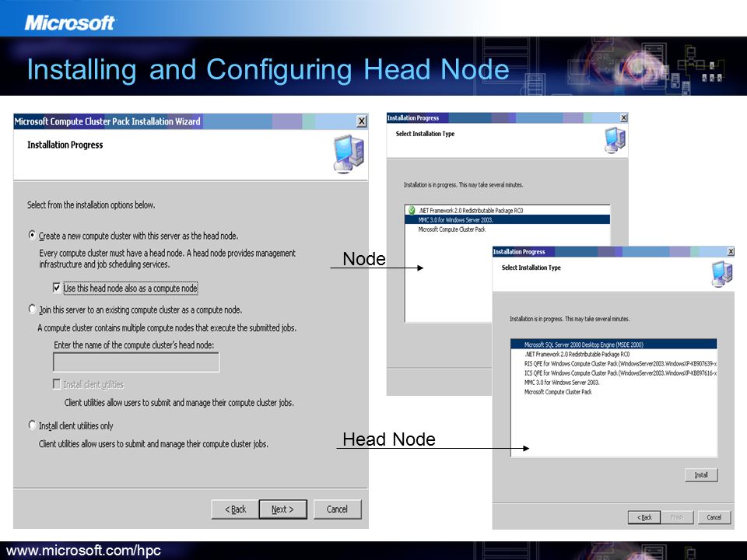Select 'Microsoft Compute Cluster Pack' in Node list
The height and width of the screenshot is (560, 747).
click(x=451, y=229)
